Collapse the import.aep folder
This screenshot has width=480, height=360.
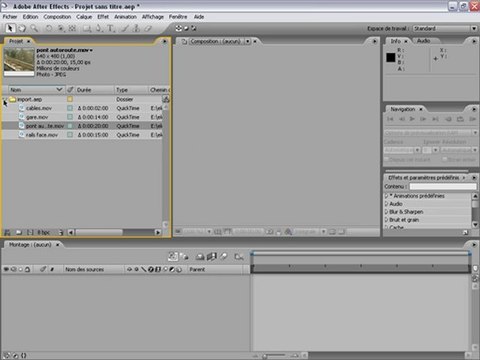pyautogui.click(x=5, y=99)
